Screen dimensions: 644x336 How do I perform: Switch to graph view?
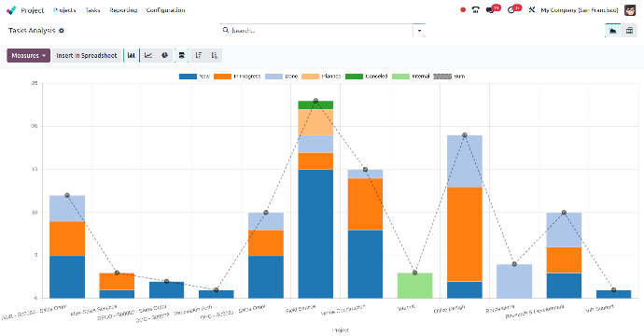(x=613, y=31)
